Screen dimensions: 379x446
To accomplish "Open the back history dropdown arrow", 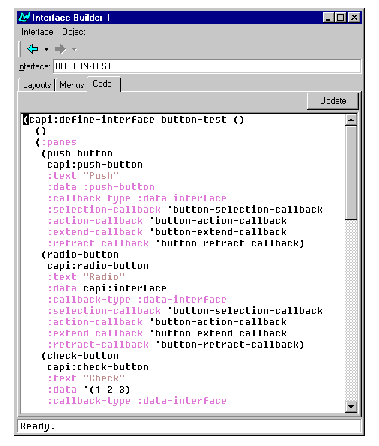I will tap(46, 50).
